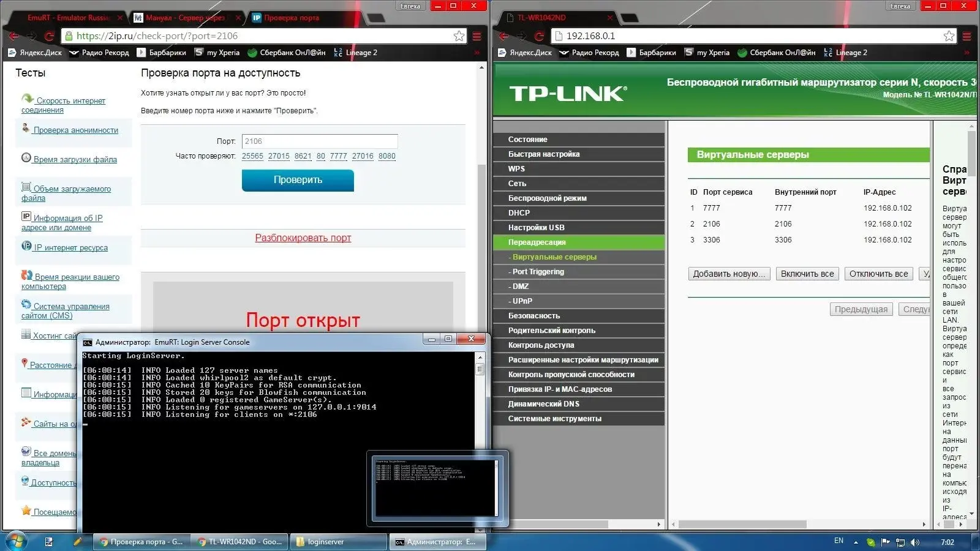The image size is (980, 551).
Task: Click console thumbnail preview popup
Action: (437, 488)
